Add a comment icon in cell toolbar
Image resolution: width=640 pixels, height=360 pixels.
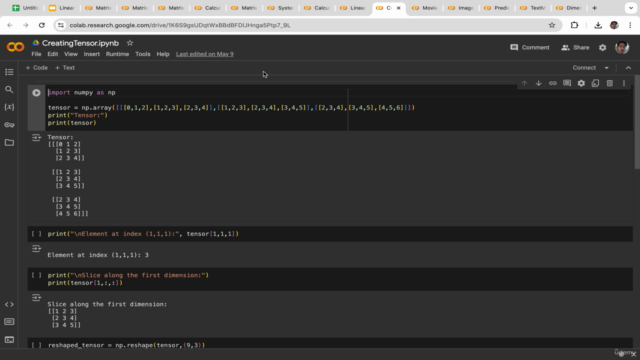567,83
